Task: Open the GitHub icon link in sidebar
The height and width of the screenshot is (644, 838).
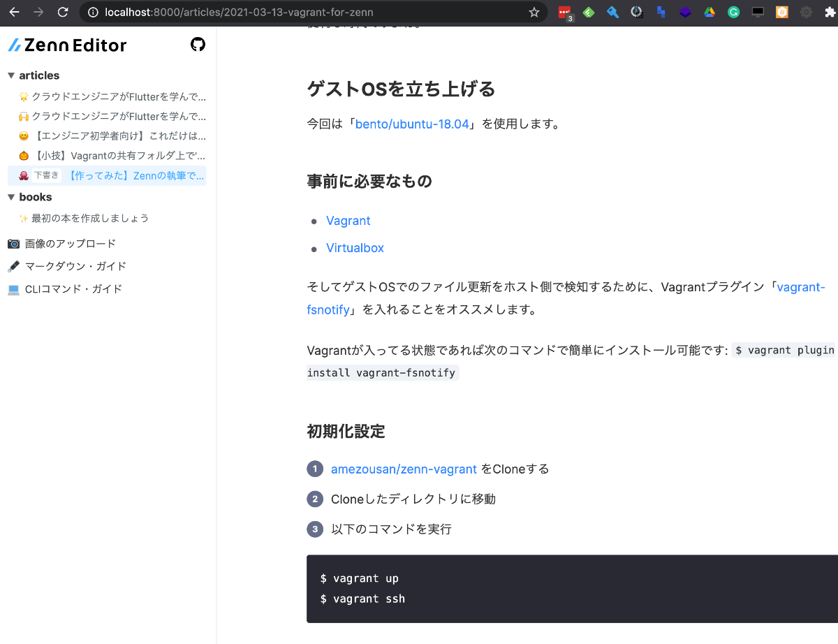Action: click(x=198, y=45)
